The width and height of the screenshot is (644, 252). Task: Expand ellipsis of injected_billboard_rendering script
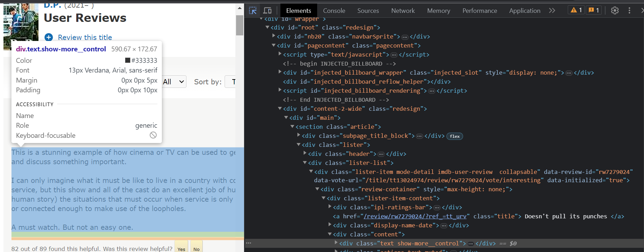(x=432, y=91)
